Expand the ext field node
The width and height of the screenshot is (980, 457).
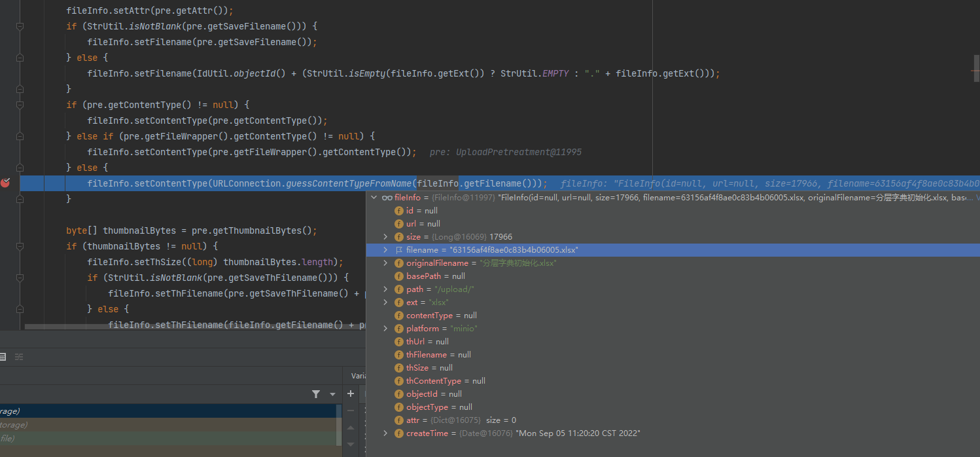tap(386, 302)
